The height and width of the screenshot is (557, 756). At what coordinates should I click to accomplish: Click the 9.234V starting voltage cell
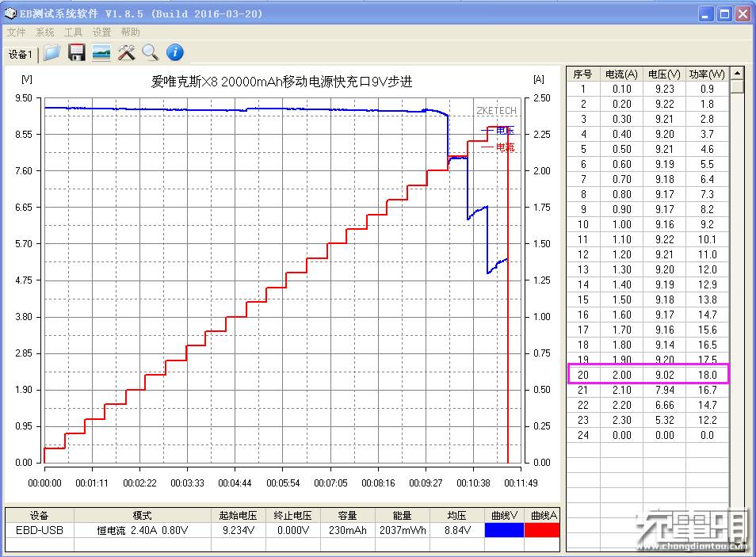point(239,531)
